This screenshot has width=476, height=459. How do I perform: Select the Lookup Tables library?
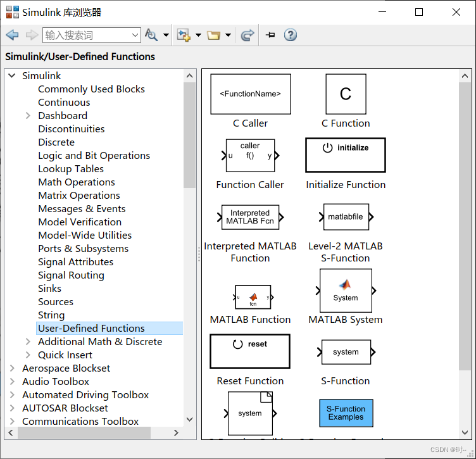[x=71, y=169]
